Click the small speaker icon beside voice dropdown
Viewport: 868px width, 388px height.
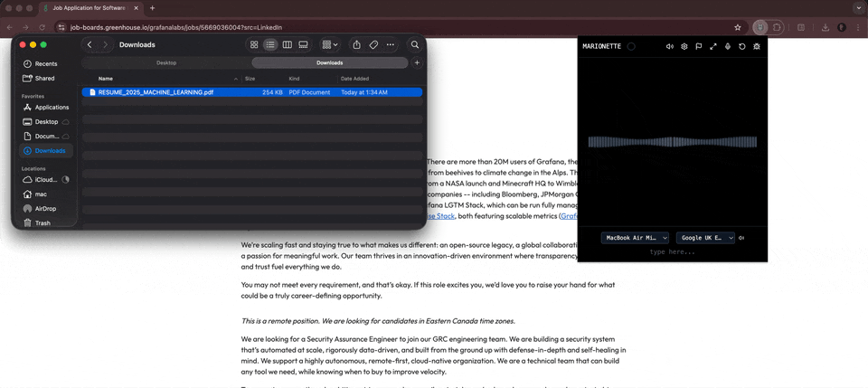(x=741, y=238)
